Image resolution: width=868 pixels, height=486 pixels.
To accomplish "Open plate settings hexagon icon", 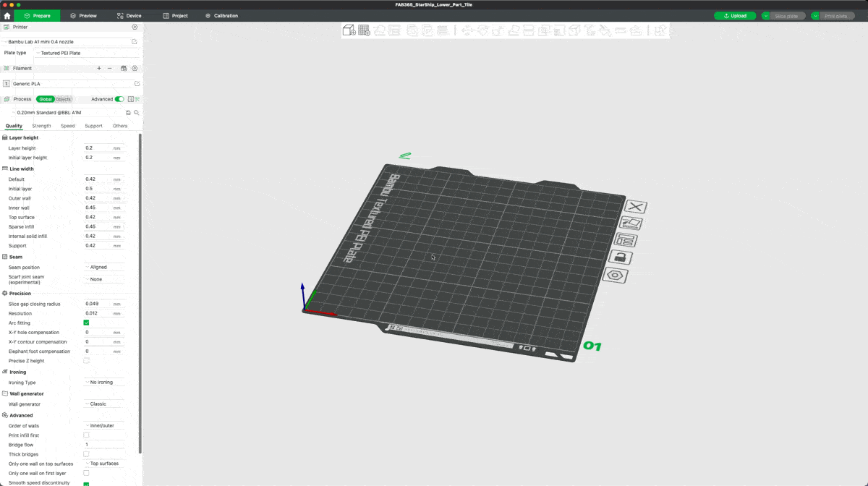I will click(616, 276).
